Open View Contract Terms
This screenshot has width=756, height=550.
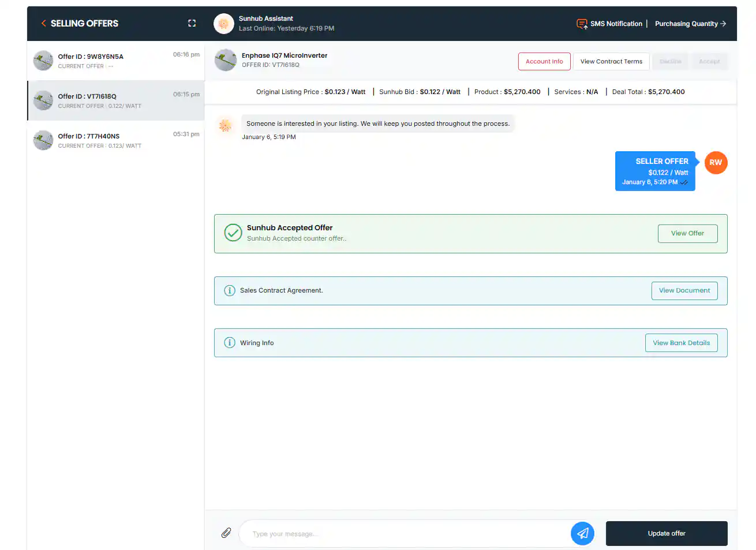tap(611, 61)
